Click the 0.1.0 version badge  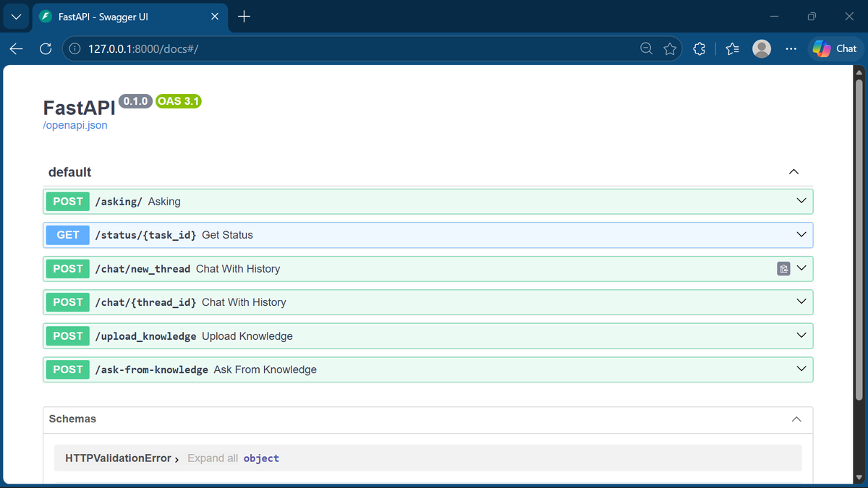pyautogui.click(x=136, y=101)
